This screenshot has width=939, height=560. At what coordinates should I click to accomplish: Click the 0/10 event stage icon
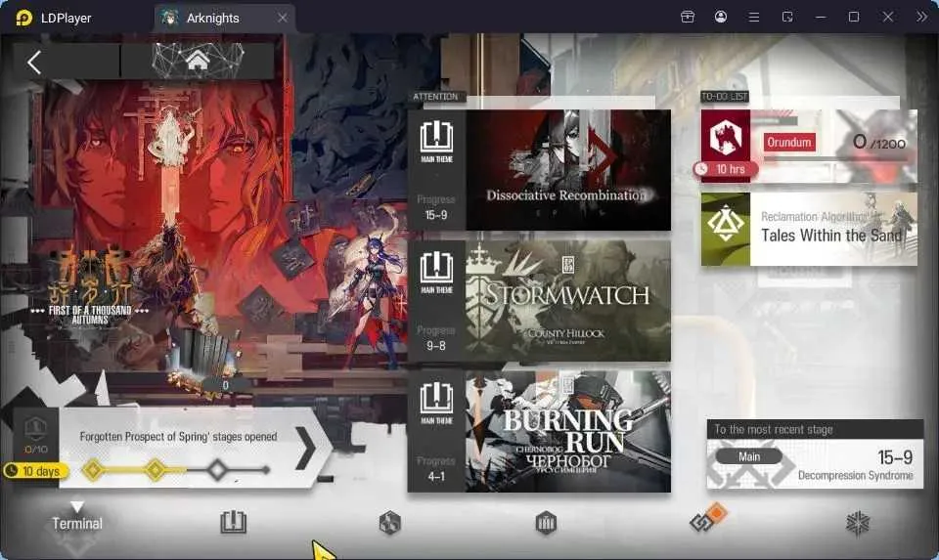pyautogui.click(x=36, y=435)
